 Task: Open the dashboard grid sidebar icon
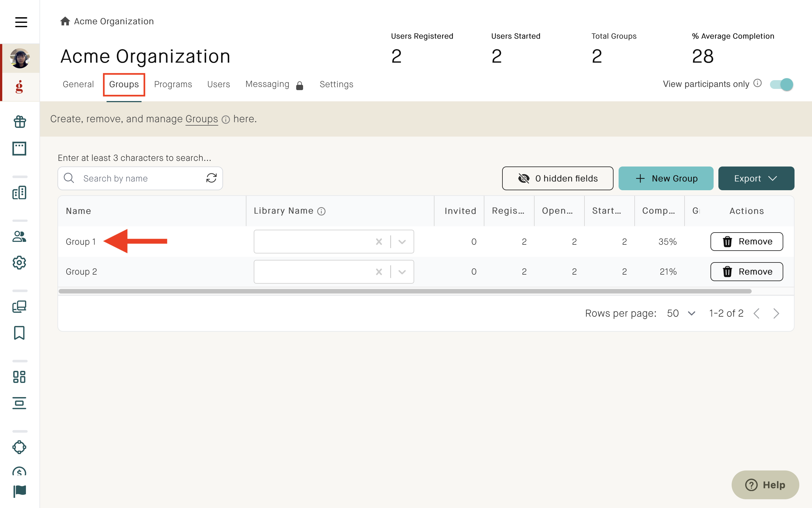(19, 377)
